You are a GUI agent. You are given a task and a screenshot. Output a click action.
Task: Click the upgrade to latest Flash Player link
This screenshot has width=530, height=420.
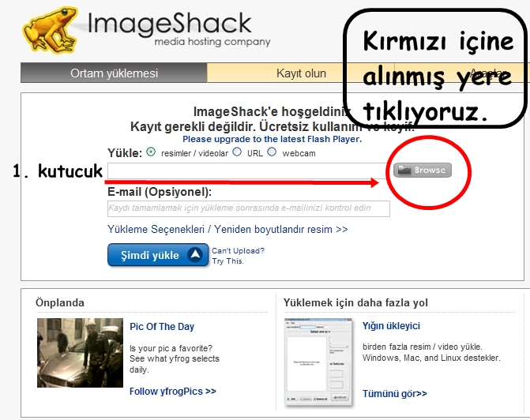click(271, 139)
